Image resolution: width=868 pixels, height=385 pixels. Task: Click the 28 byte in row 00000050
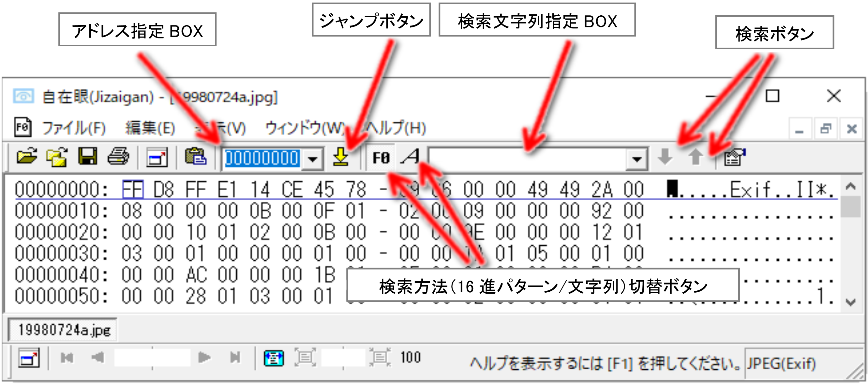196,297
